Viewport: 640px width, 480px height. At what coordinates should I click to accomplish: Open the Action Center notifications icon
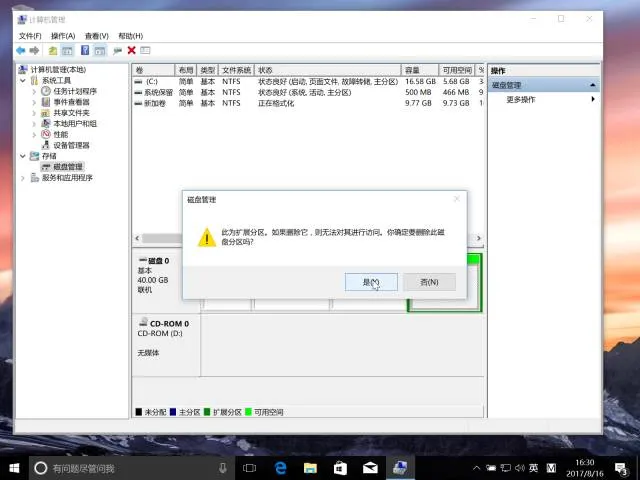(x=621, y=469)
